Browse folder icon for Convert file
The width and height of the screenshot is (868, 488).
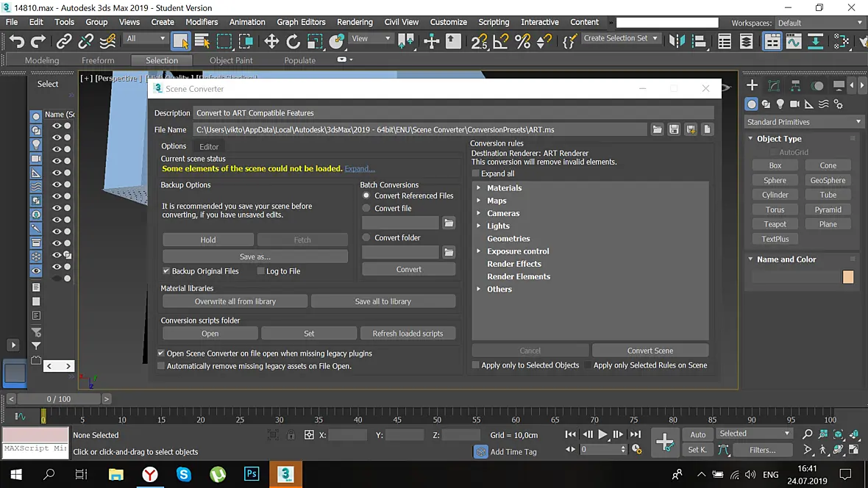point(449,223)
